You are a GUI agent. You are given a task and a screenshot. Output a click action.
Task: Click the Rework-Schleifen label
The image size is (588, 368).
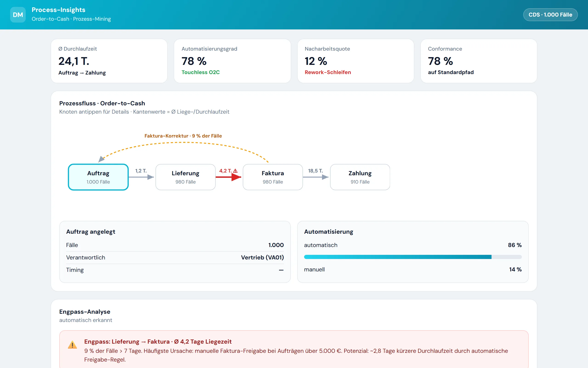[x=328, y=72]
